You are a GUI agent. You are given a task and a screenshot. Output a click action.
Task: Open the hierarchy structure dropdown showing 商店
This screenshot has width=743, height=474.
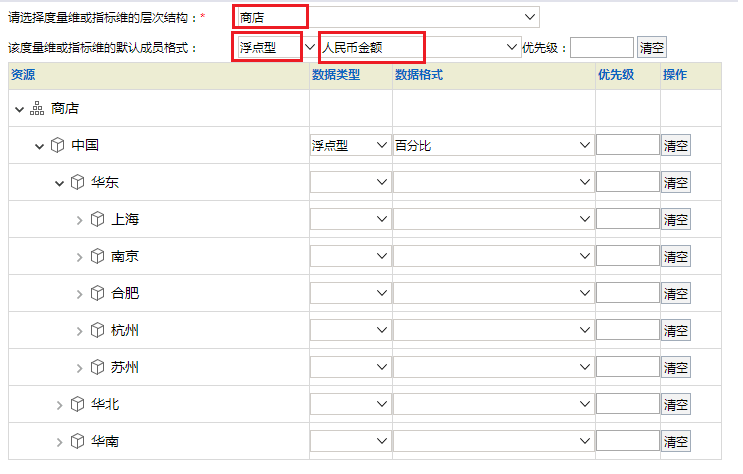[388, 17]
